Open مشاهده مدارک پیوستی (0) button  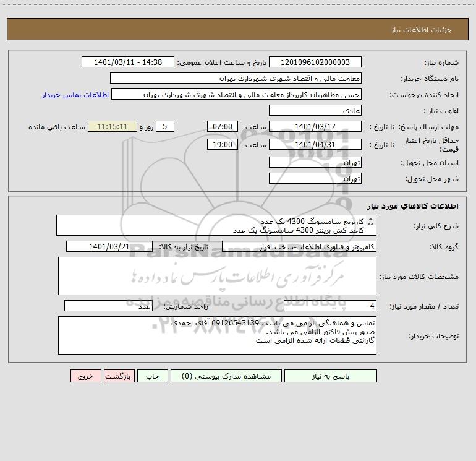[x=226, y=376]
